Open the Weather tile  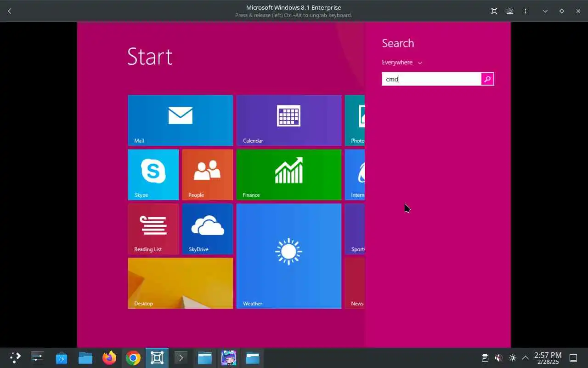tap(289, 256)
